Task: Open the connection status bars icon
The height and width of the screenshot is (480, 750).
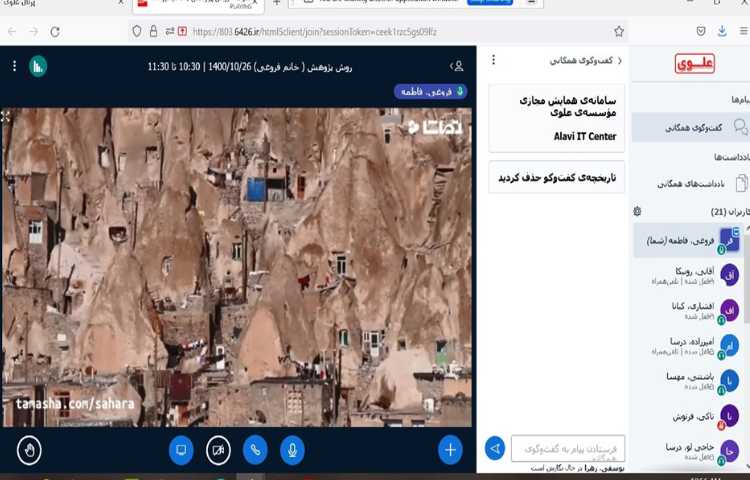Action: [x=37, y=67]
